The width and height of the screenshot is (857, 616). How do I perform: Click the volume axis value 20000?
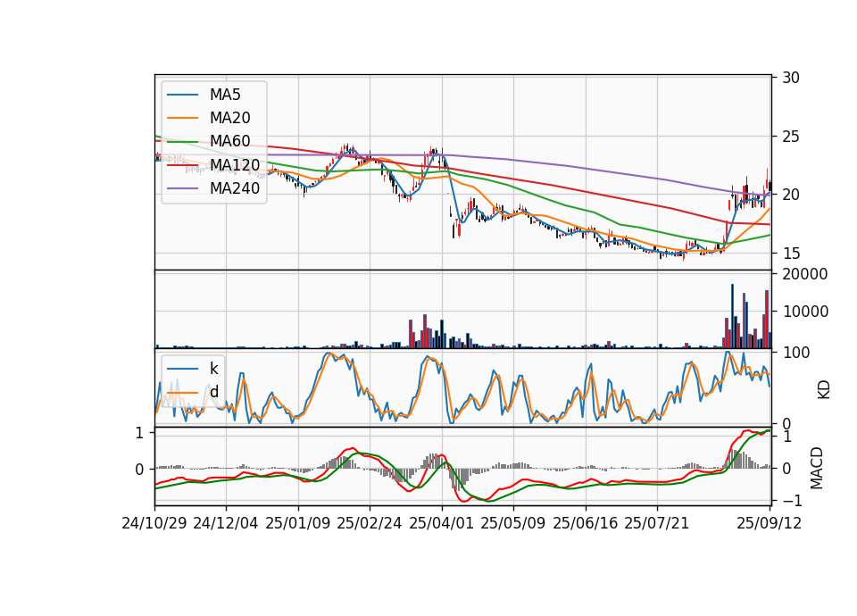(x=805, y=274)
